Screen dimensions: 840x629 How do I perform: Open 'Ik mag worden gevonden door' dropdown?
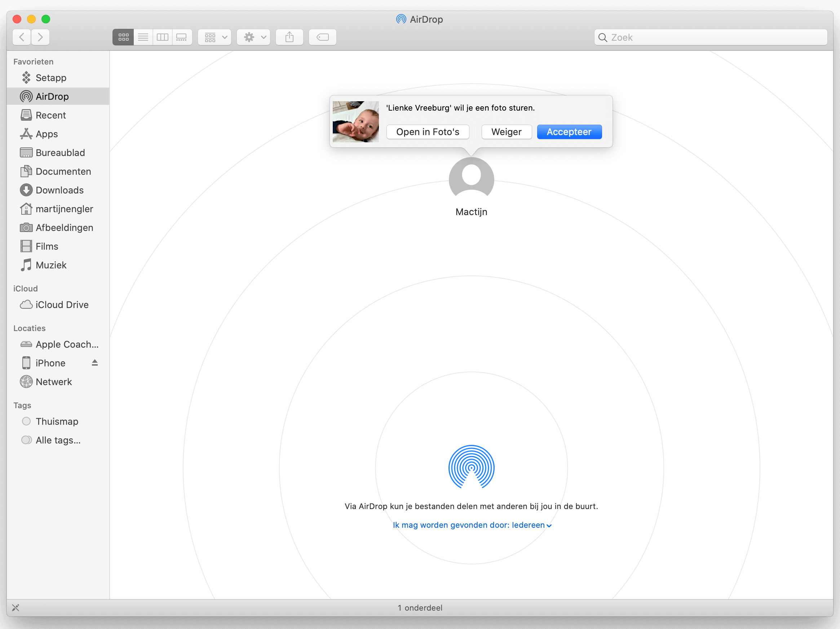click(472, 525)
